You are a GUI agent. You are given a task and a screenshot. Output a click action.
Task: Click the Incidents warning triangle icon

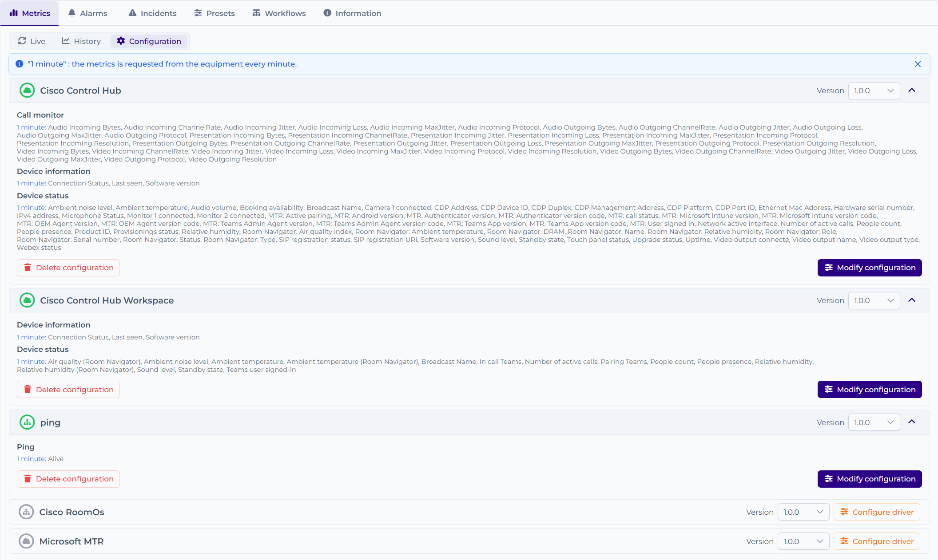[132, 13]
